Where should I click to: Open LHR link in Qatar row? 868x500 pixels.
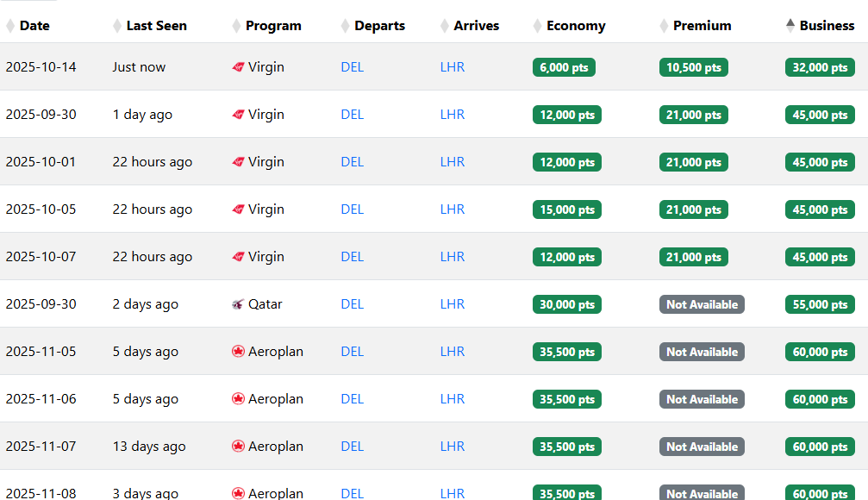(453, 304)
